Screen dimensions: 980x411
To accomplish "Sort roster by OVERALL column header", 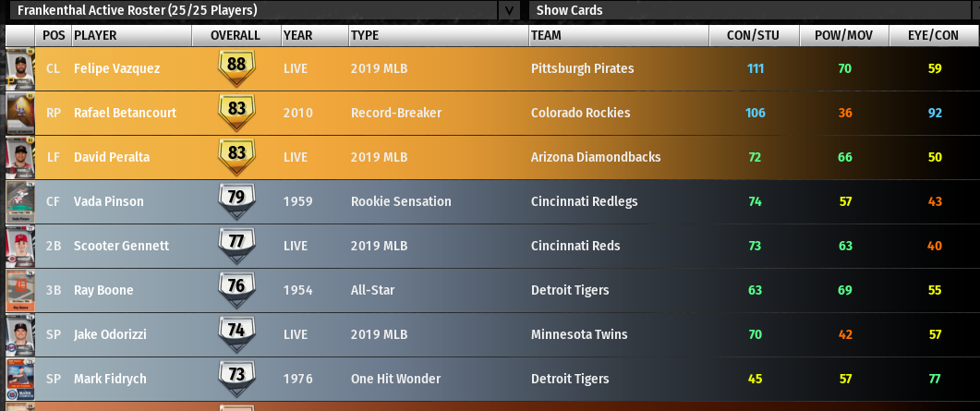I will click(236, 36).
